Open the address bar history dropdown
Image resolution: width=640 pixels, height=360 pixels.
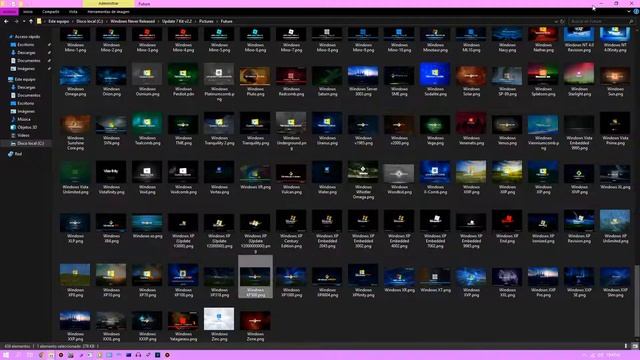point(556,21)
